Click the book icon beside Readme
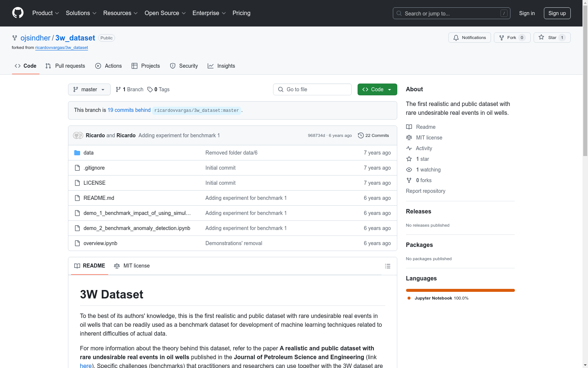588x368 pixels. point(409,127)
